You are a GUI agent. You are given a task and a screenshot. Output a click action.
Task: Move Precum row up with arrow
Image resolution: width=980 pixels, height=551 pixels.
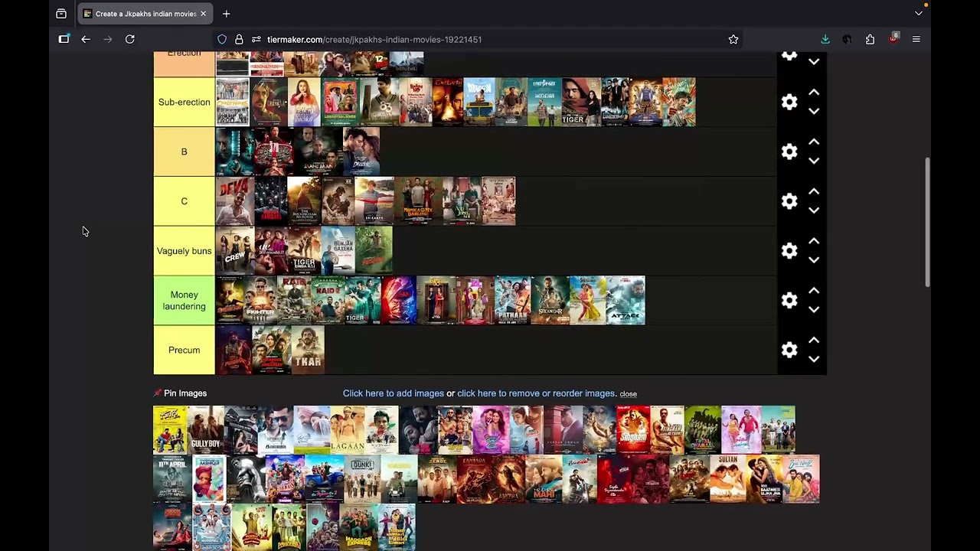coord(814,341)
